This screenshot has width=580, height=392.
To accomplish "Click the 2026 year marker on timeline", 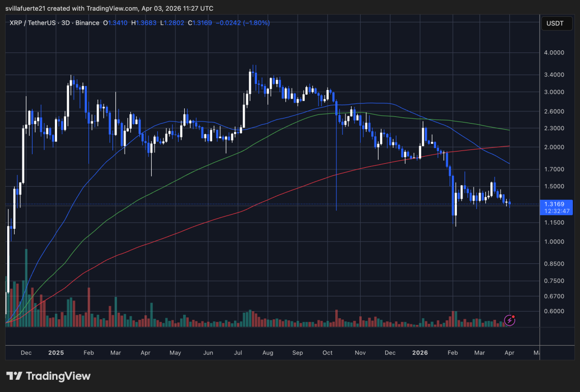I will click(420, 353).
